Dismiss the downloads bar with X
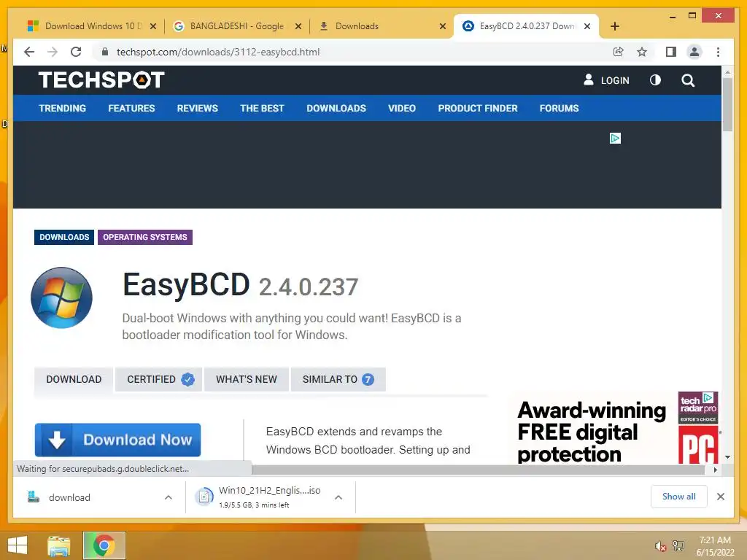This screenshot has height=560, width=747. [x=721, y=497]
